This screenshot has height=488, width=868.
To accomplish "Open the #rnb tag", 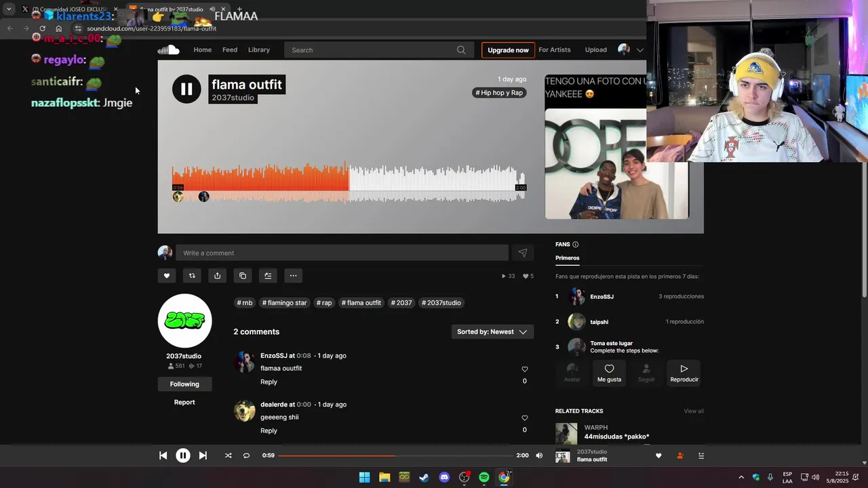I will click(x=245, y=303).
